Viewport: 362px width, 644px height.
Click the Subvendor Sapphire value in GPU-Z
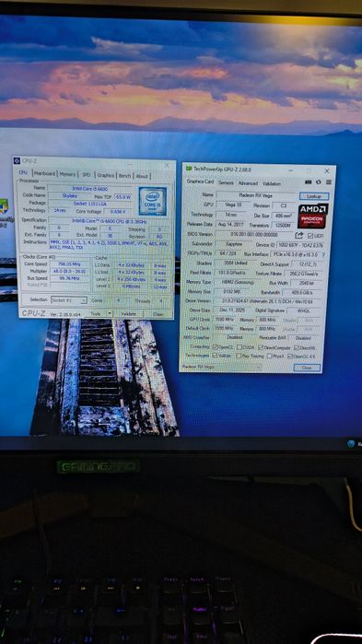coord(234,244)
